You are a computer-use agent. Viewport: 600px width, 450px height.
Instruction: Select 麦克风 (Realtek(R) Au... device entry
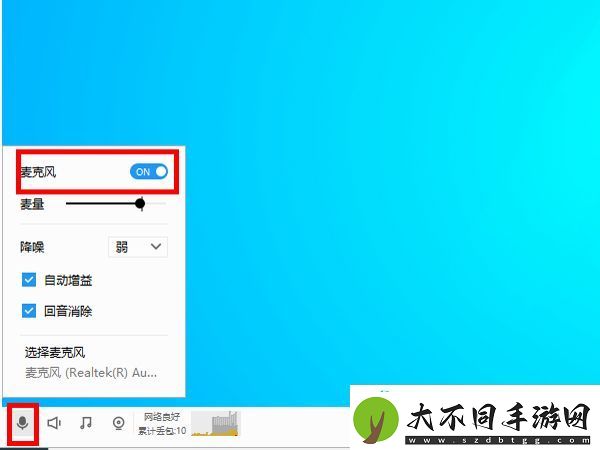tap(91, 372)
